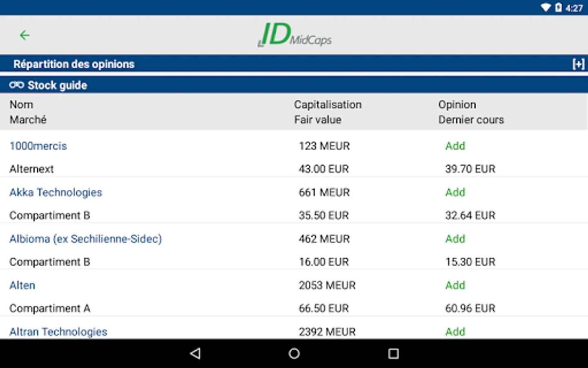This screenshot has height=368, width=588.
Task: Tap the 4:27 clock
Action: point(574,8)
